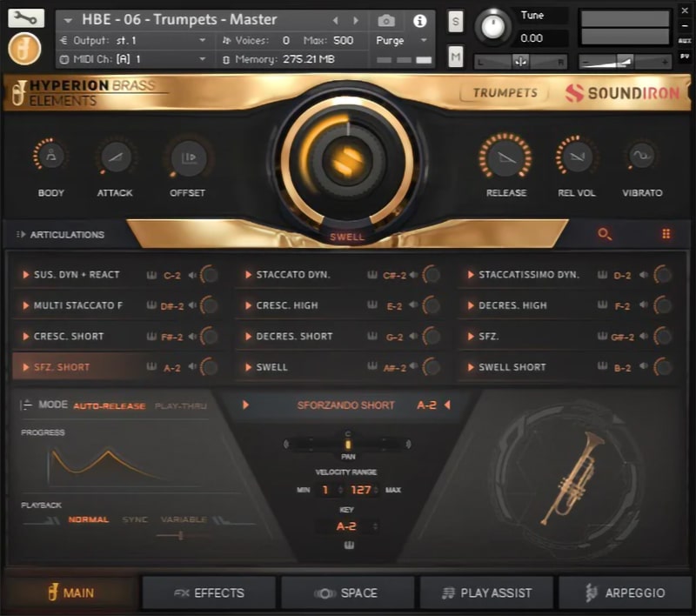Click the Trumpets instrument selector button
The width and height of the screenshot is (696, 616).
tap(505, 93)
